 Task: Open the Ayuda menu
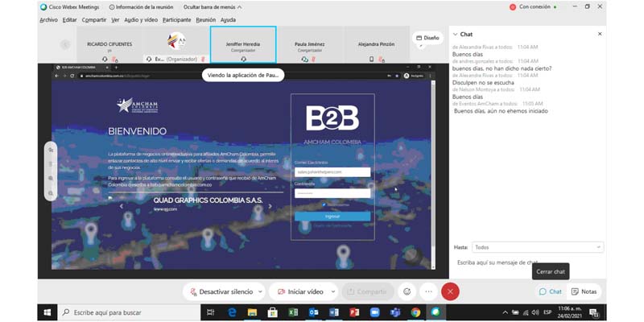(228, 19)
